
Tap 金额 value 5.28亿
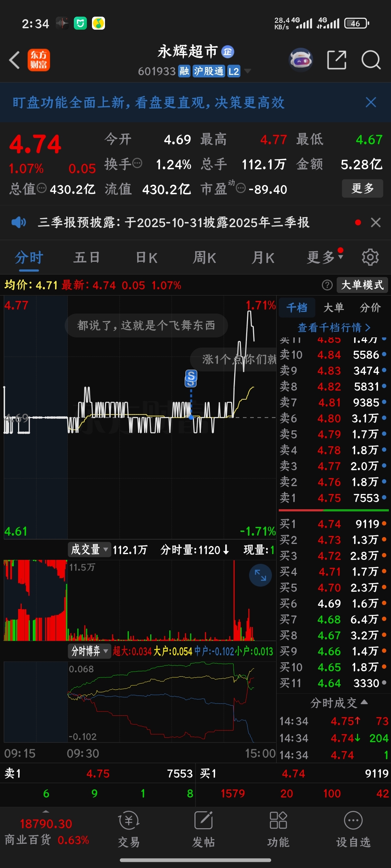point(361,164)
